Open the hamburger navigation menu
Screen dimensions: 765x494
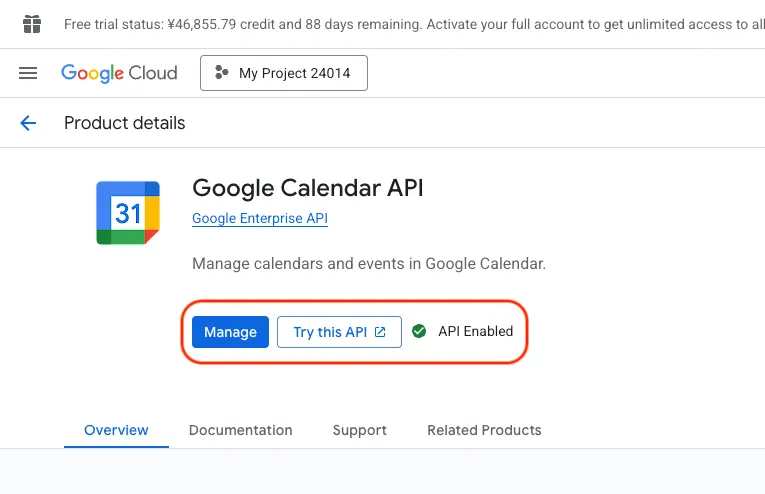point(28,73)
